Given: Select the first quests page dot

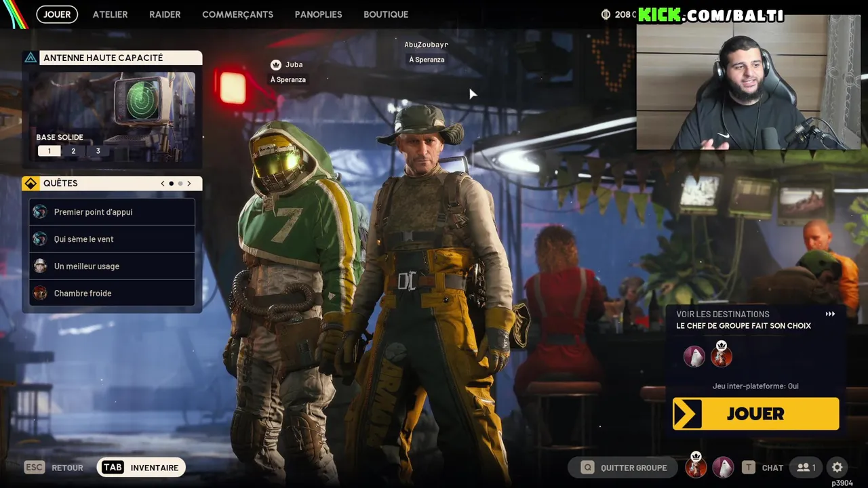Looking at the screenshot, I should 171,183.
